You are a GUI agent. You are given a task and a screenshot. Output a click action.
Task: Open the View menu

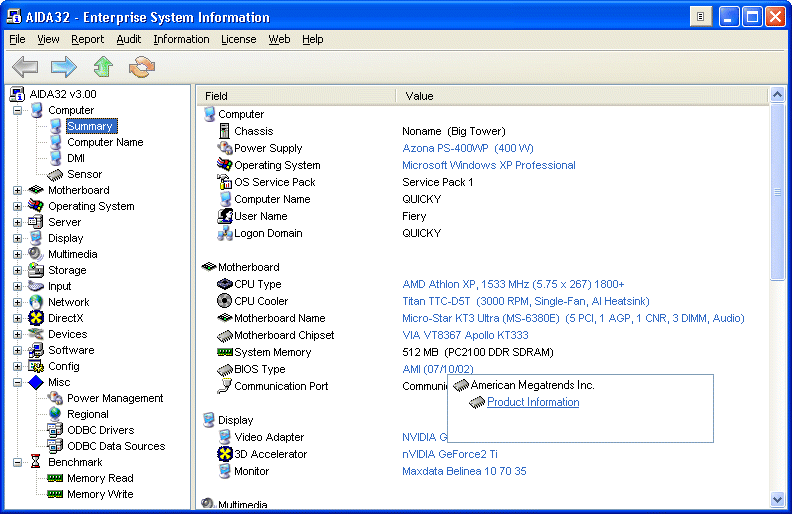(48, 39)
